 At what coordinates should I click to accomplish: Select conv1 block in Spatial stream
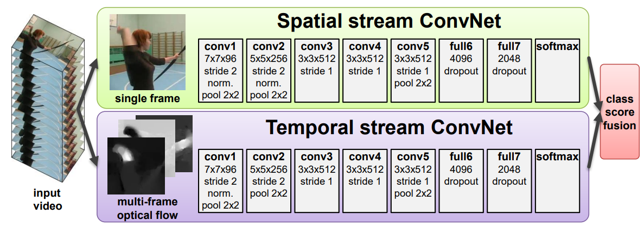point(219,70)
